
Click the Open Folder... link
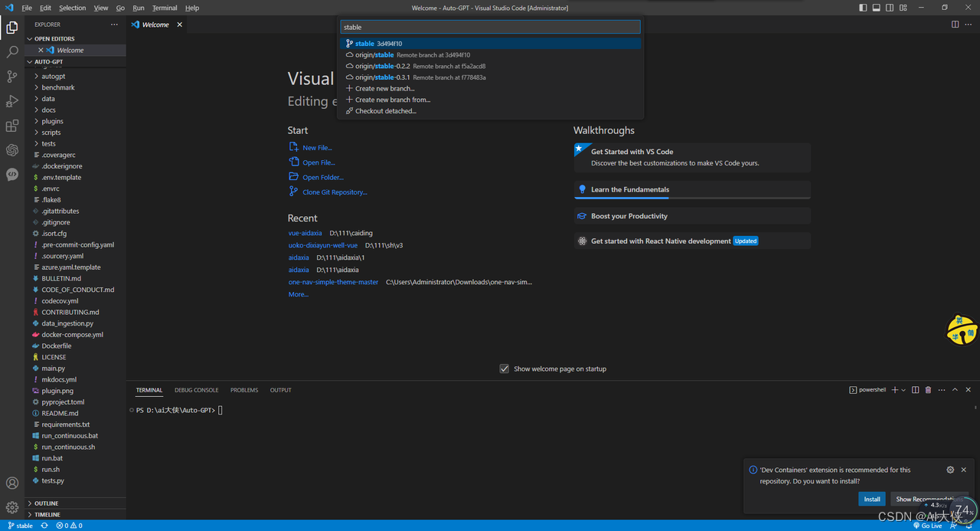[x=322, y=178]
